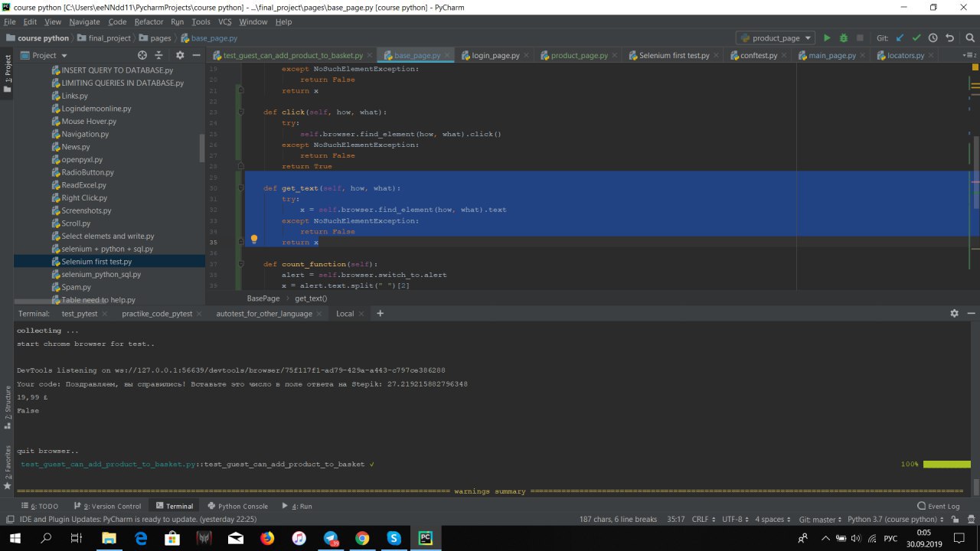The height and width of the screenshot is (551, 980).
Task: Revert changes with the rollback arrow
Action: (x=950, y=37)
